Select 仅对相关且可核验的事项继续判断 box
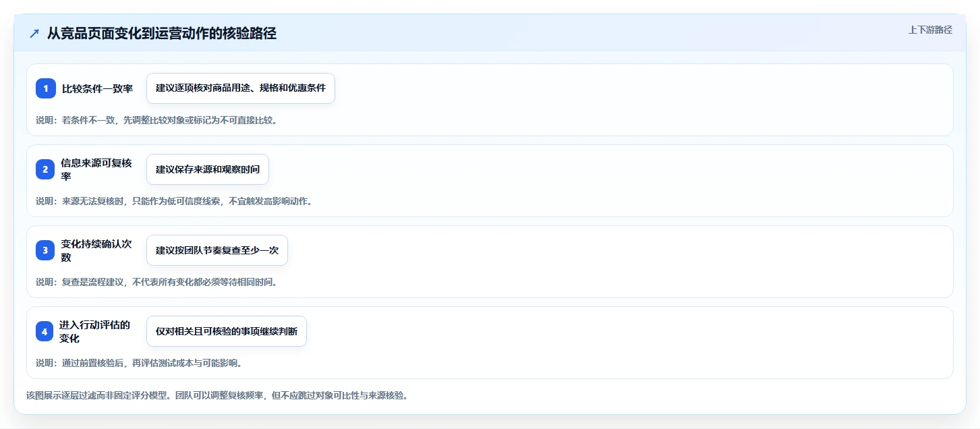 point(227,331)
